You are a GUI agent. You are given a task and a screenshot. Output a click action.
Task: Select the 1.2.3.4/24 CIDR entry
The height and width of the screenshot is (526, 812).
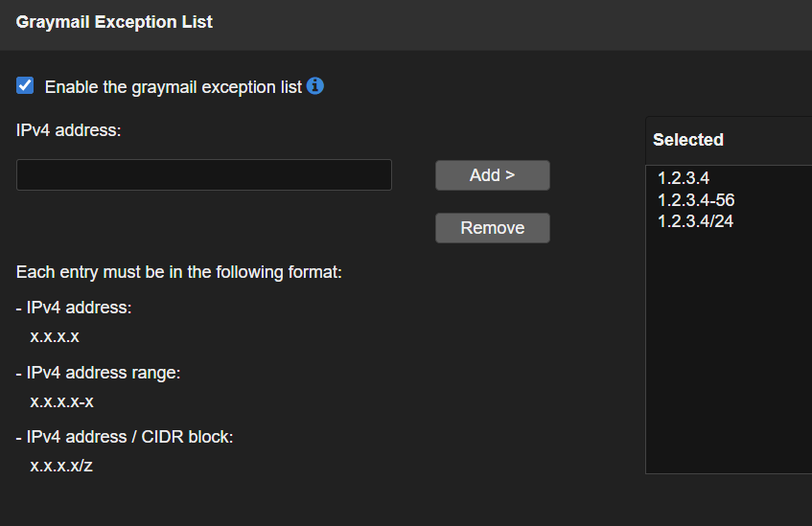(x=695, y=221)
